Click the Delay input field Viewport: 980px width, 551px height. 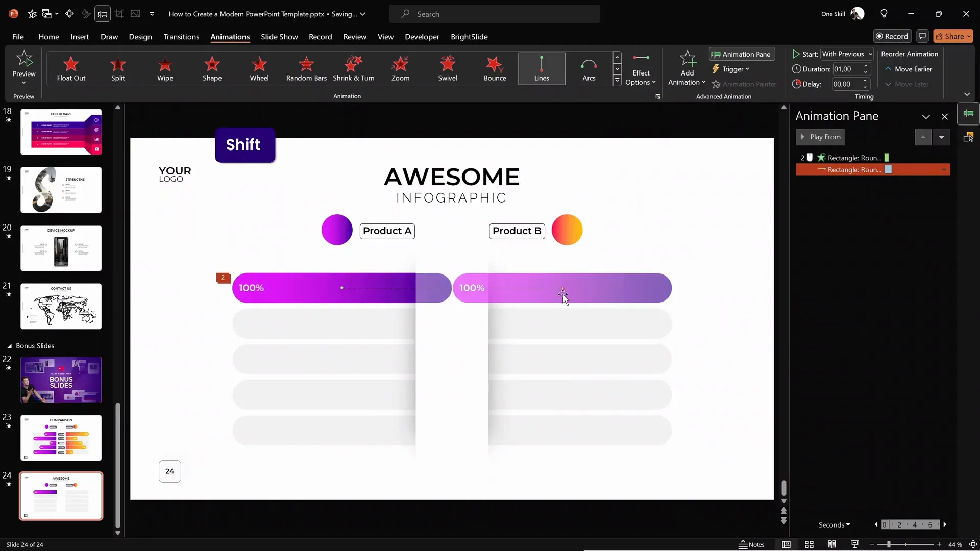(x=846, y=84)
